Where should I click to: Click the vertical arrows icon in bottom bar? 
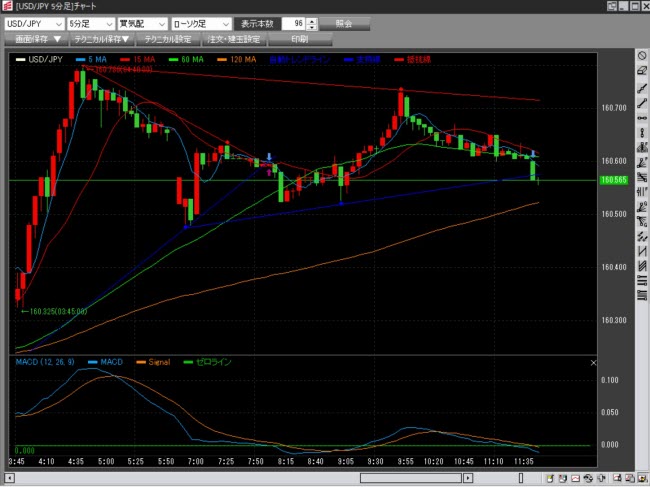(x=601, y=478)
